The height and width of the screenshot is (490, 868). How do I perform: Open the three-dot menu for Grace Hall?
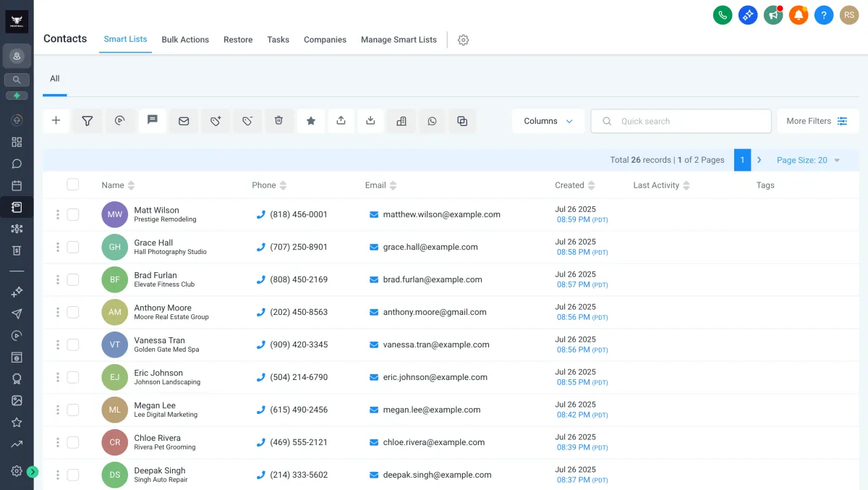tap(58, 247)
